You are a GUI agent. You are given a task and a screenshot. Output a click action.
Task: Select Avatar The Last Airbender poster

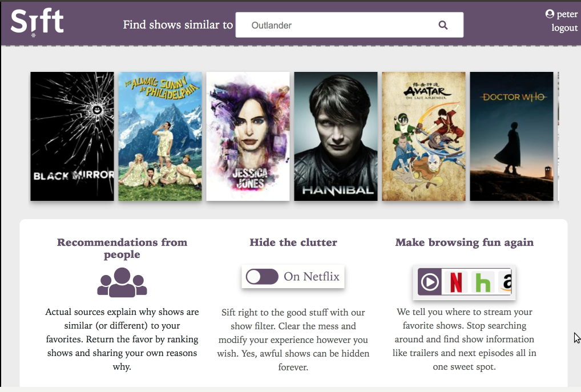[x=423, y=136]
